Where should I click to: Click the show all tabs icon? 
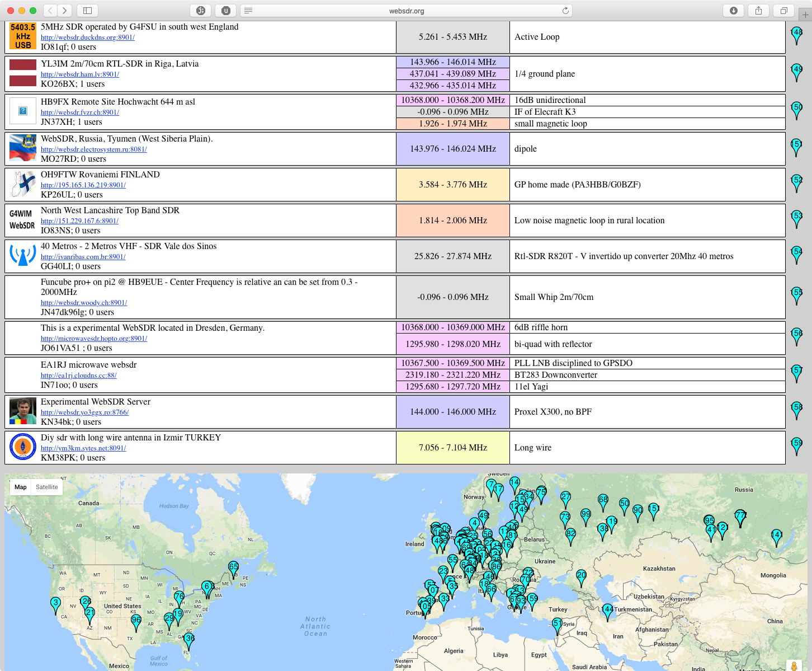[x=783, y=10]
